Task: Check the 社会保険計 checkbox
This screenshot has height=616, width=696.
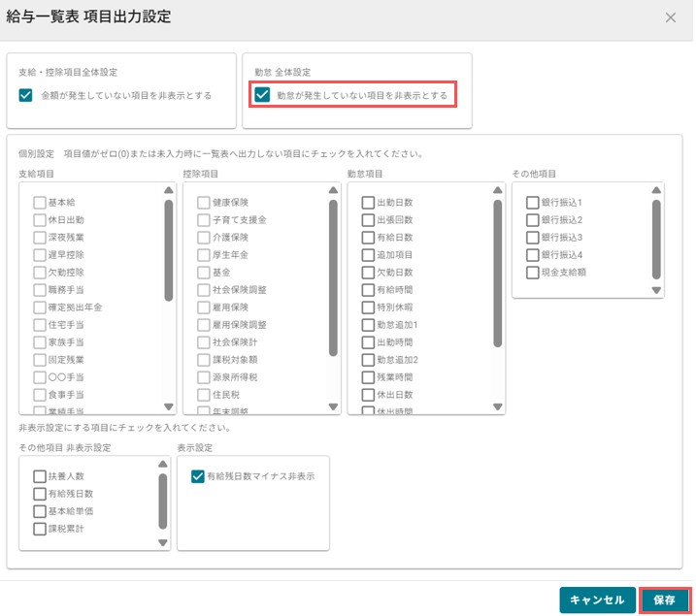Action: point(204,342)
